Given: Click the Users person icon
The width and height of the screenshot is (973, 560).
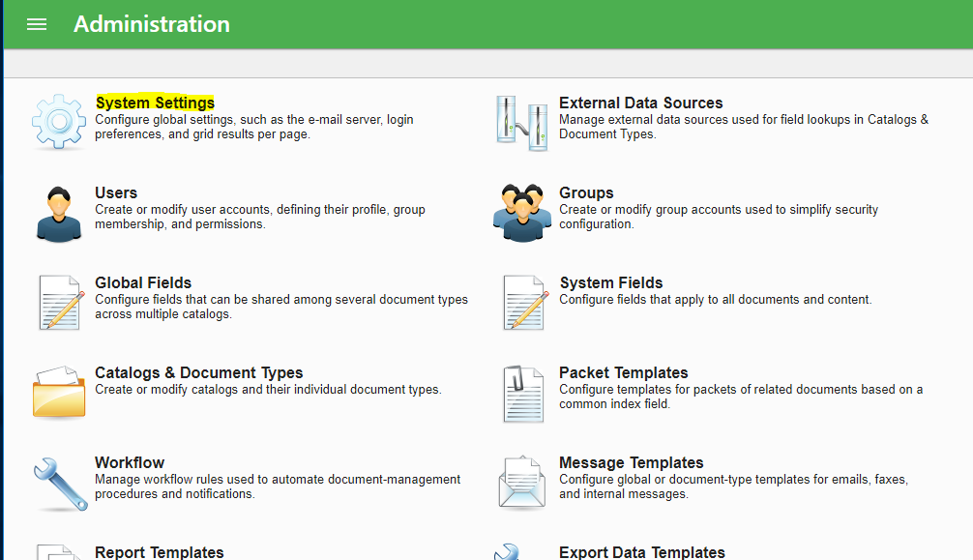Looking at the screenshot, I should coord(59,213).
